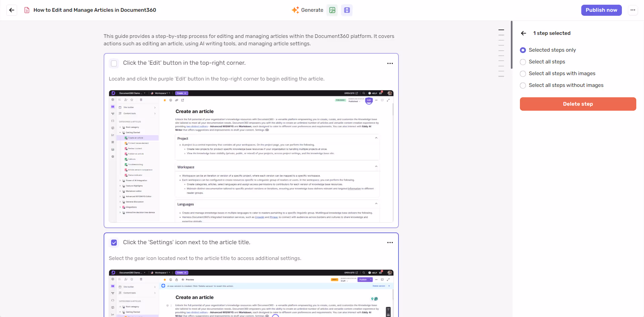Choose the Select all steps radio
The height and width of the screenshot is (317, 644).
tap(523, 62)
